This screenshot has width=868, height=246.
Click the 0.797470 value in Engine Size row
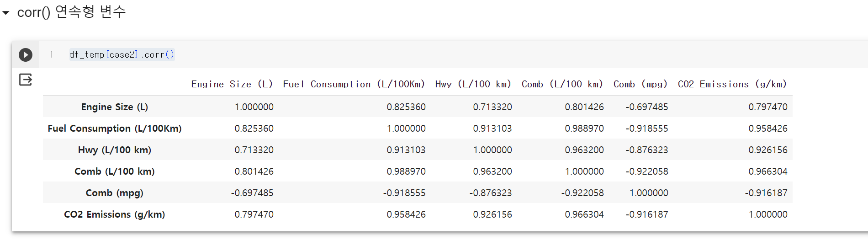(767, 107)
